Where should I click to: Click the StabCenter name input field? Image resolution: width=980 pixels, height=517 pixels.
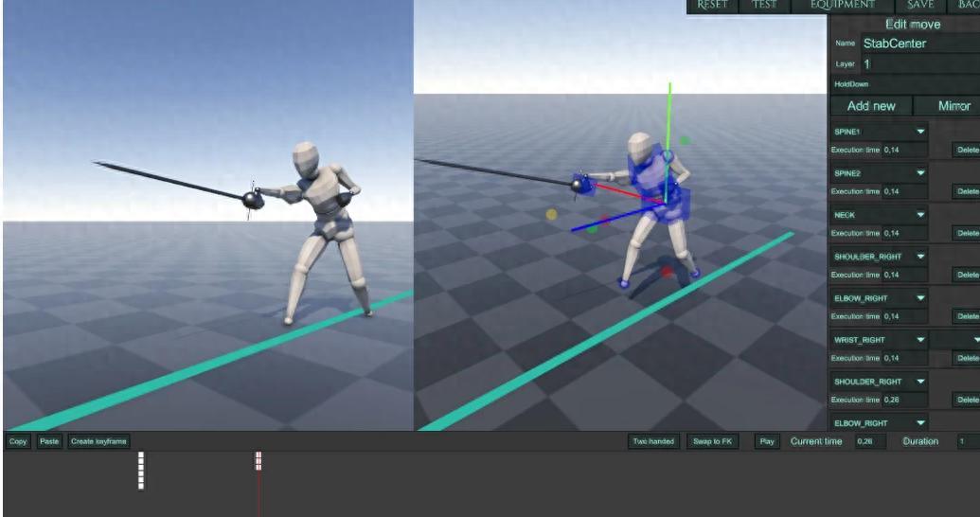point(918,44)
